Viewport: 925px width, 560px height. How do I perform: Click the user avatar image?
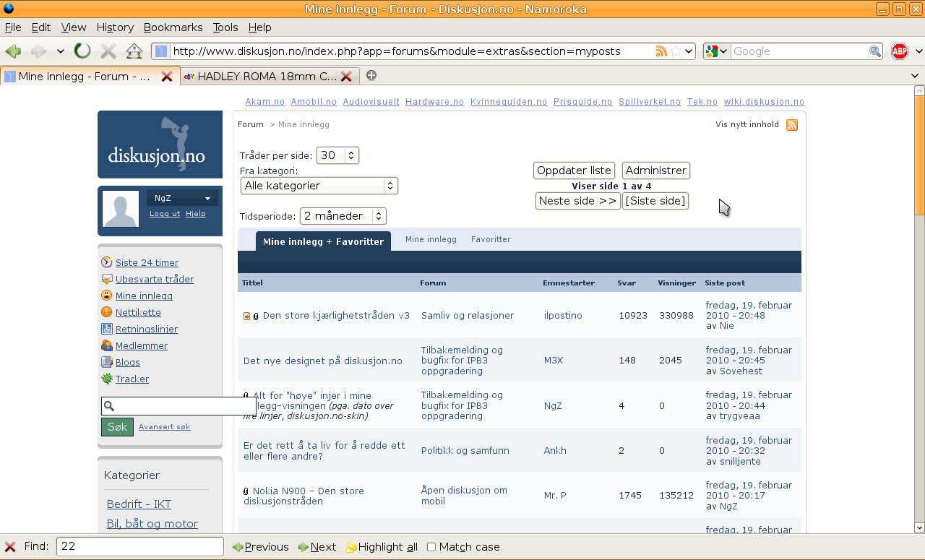(121, 210)
